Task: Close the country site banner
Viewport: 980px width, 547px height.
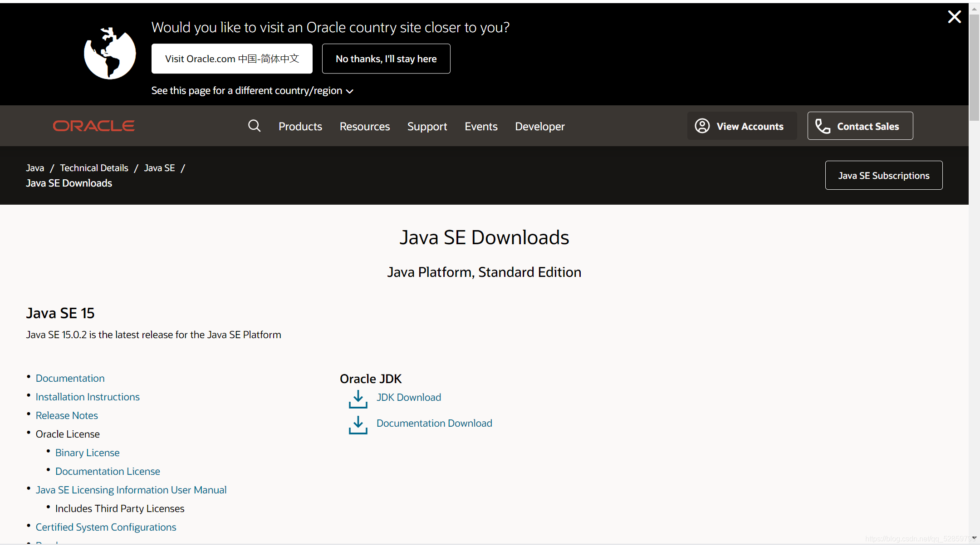Action: 954,17
